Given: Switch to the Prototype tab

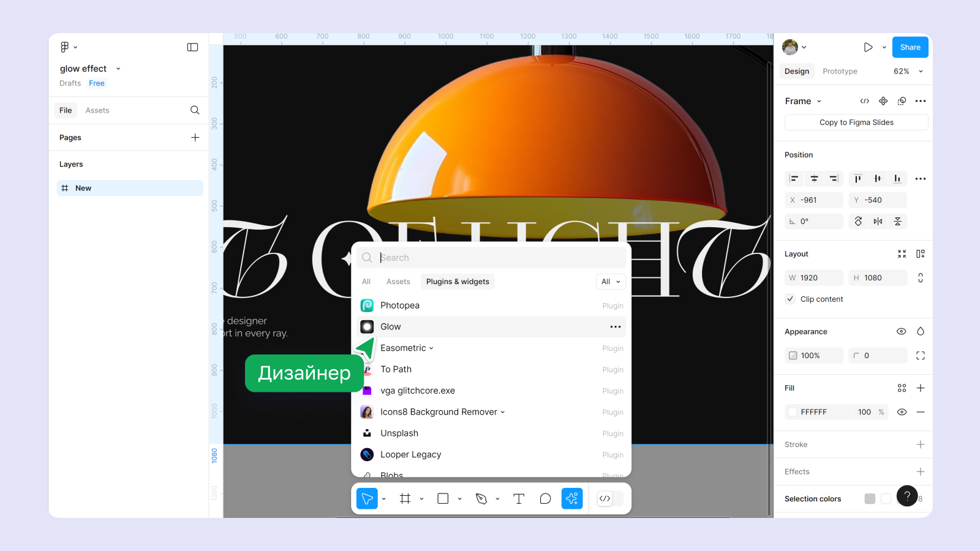Looking at the screenshot, I should (x=840, y=72).
